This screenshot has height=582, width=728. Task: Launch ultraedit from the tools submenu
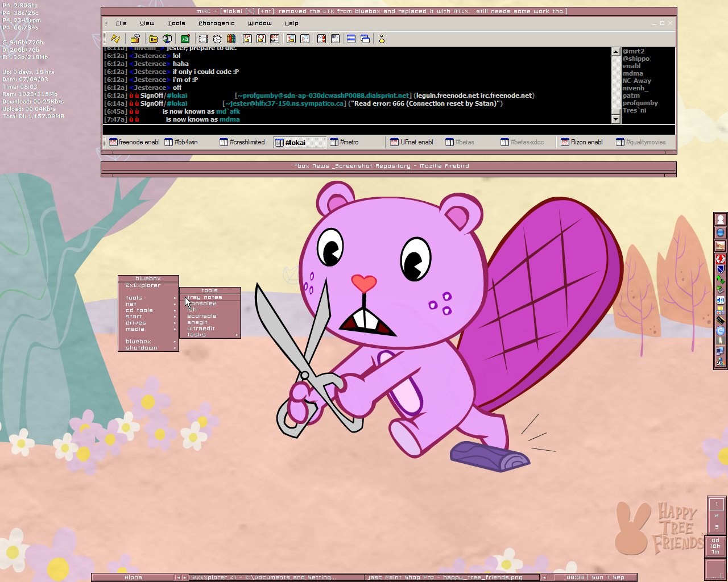pos(210,329)
